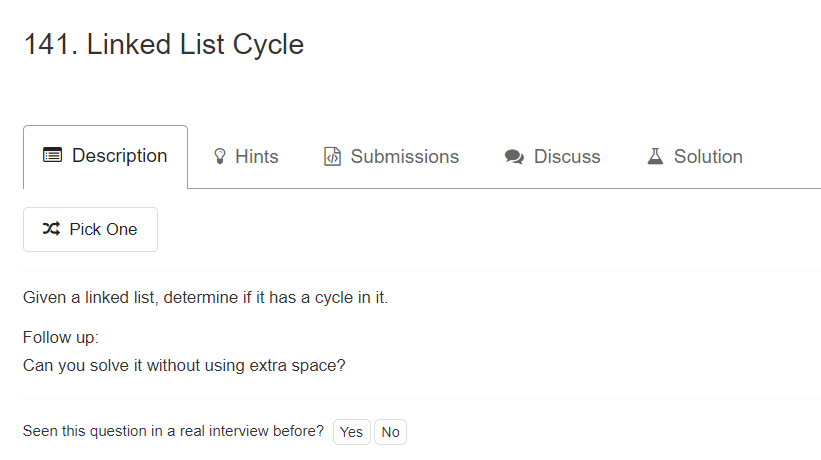Click the lightbulb icon beside Hints
This screenshot has width=821, height=460.
(x=220, y=156)
